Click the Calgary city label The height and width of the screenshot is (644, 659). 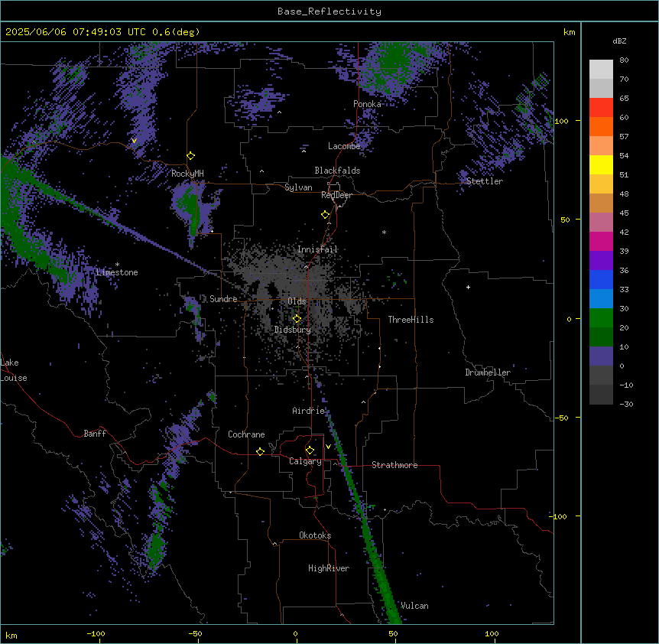coord(305,461)
